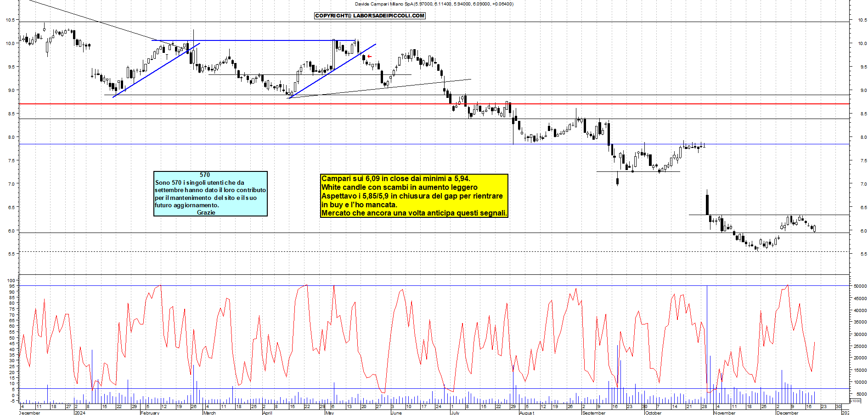Click 'White candle con scambi in aumento leggero'
Image resolution: width=868 pixels, height=415 pixels.
(x=400, y=187)
